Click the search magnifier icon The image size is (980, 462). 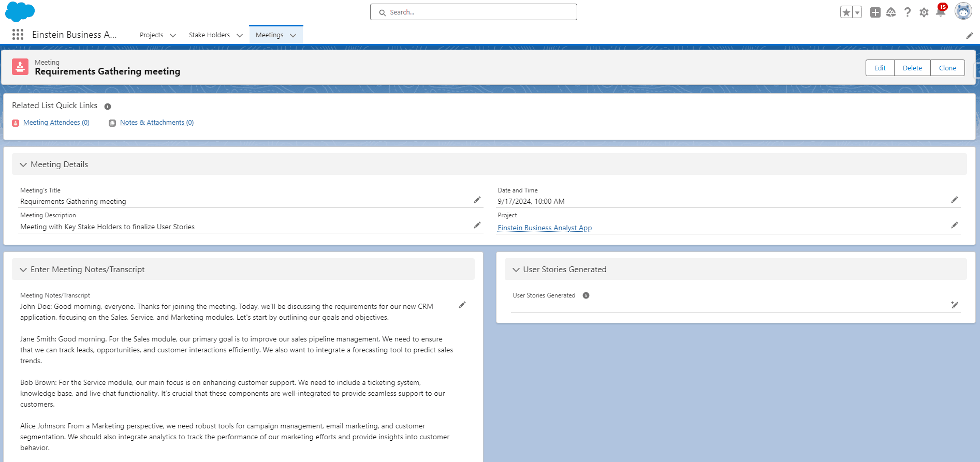pyautogui.click(x=382, y=12)
